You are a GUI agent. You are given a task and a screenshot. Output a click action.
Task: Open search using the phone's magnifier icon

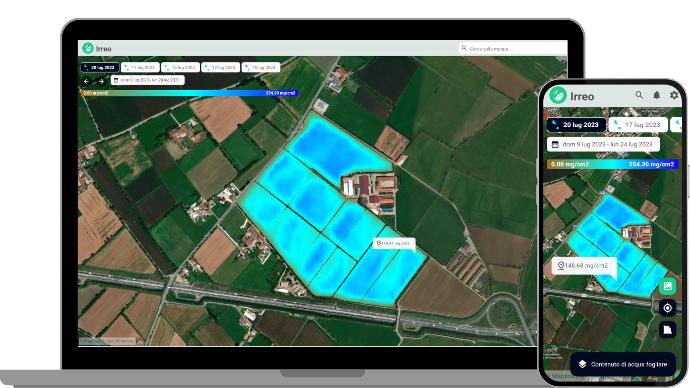coord(639,95)
